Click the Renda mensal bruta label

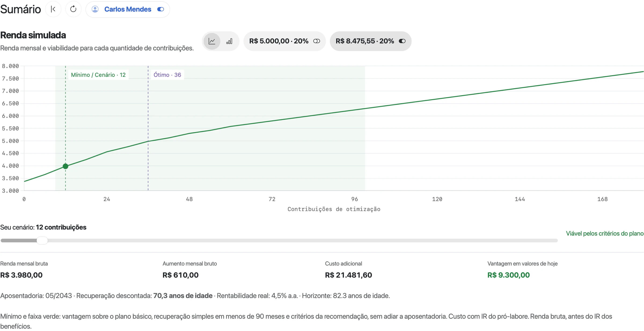[24, 264]
